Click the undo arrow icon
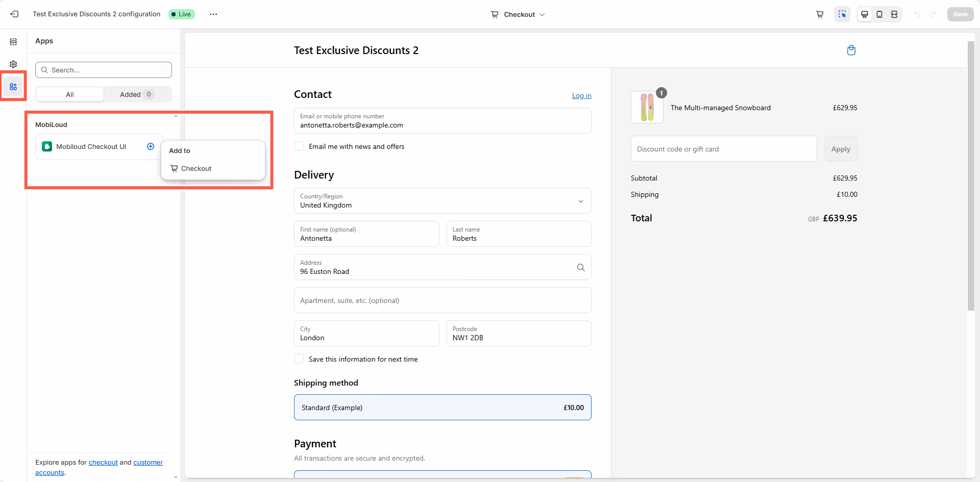Viewport: 980px width, 482px height. [x=917, y=14]
